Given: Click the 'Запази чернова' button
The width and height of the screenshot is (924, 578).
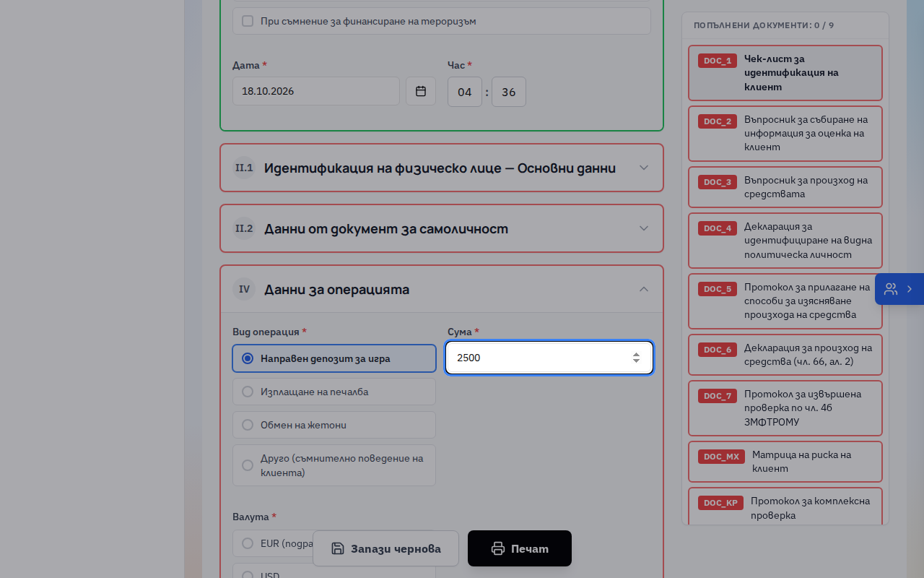Looking at the screenshot, I should (x=385, y=548).
